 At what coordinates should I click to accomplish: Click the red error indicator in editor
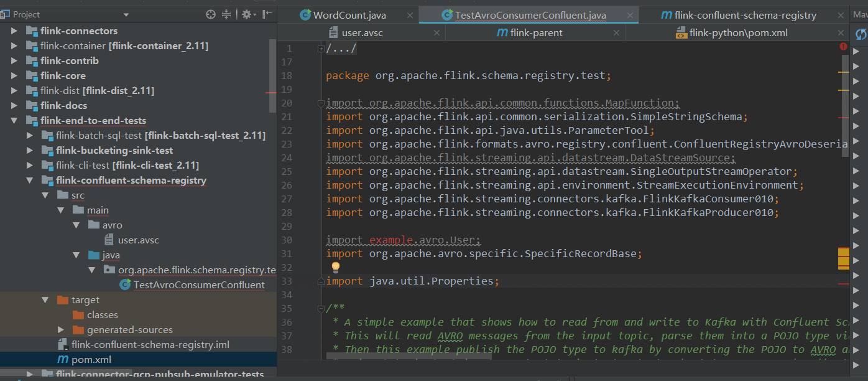(843, 47)
